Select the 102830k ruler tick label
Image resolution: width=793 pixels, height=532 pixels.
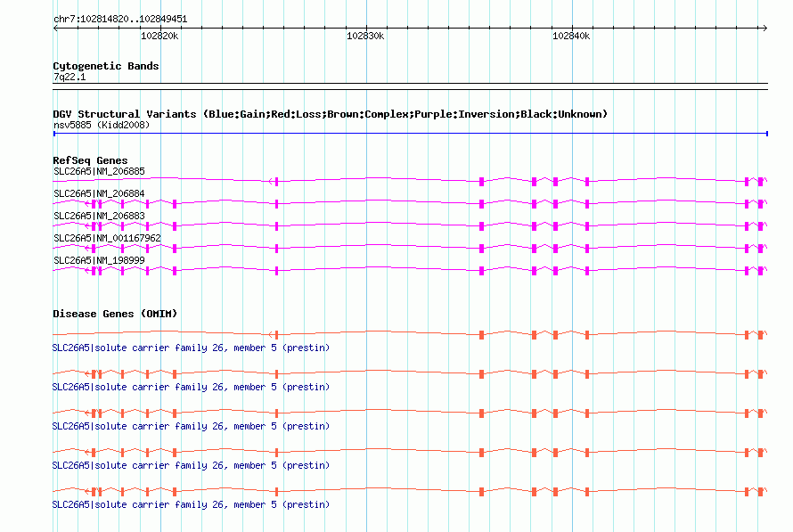click(365, 36)
